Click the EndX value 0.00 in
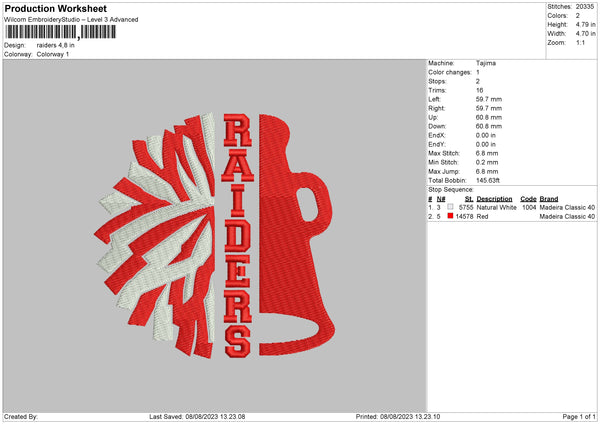 (x=486, y=135)
